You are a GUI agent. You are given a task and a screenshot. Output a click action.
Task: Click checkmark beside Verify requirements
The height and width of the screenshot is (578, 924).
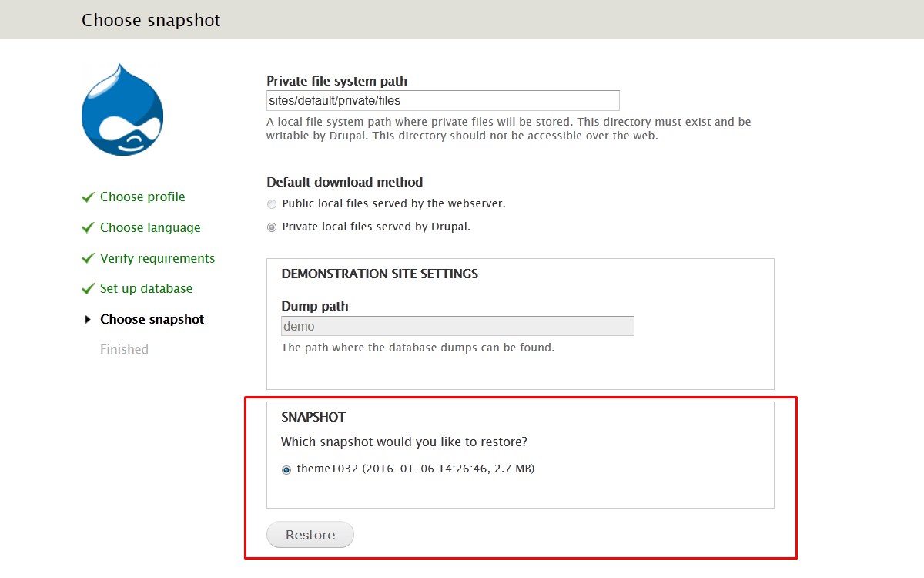point(88,258)
